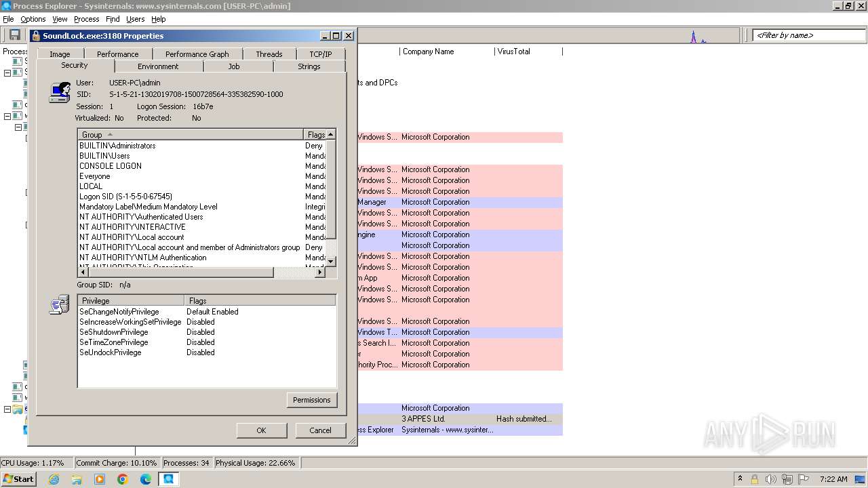Open the Find menu
Viewport: 868px width, 488px height.
(x=113, y=19)
